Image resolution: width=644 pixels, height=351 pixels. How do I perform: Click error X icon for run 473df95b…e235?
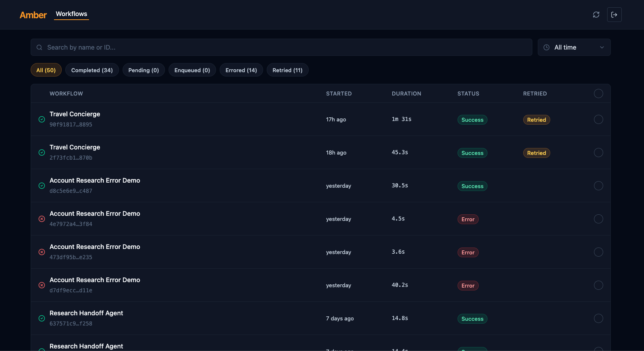coord(42,252)
